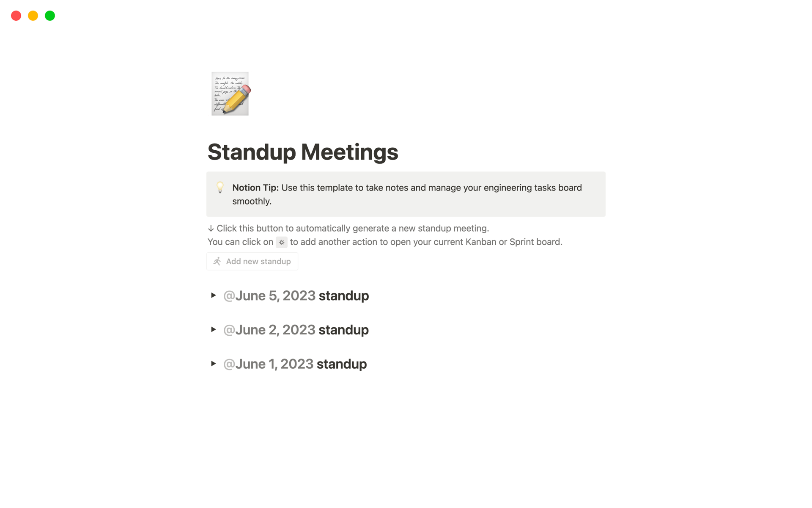
Task: Click the red traffic light button
Action: 16,15
